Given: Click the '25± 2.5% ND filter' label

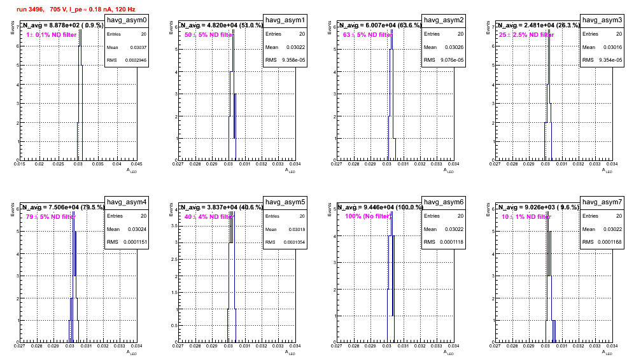Looking at the screenshot, I should coord(526,35).
